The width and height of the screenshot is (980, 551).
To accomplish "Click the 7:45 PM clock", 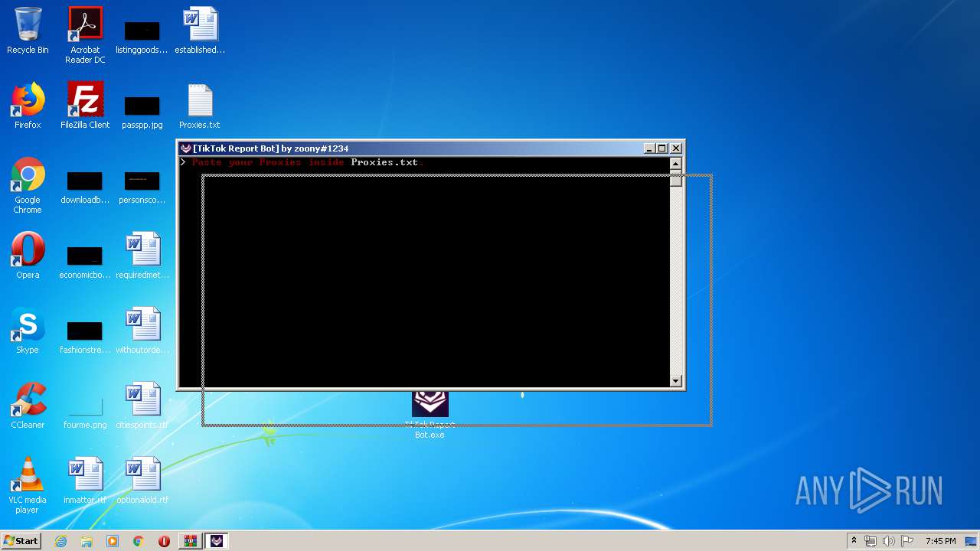I will tap(940, 541).
